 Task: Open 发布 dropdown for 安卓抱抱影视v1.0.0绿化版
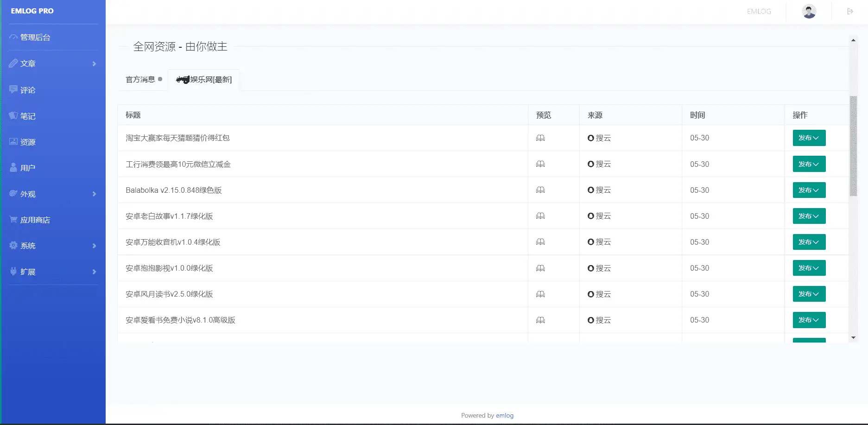809,268
